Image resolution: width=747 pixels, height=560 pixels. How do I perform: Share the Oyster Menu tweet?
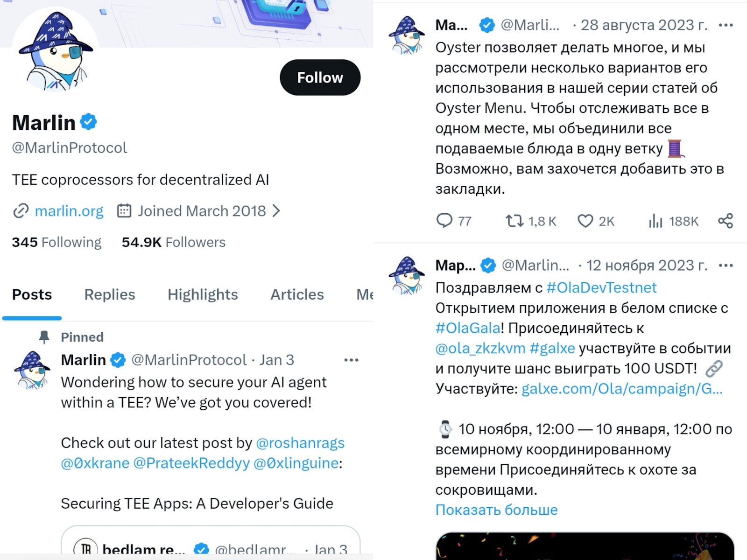tap(725, 220)
